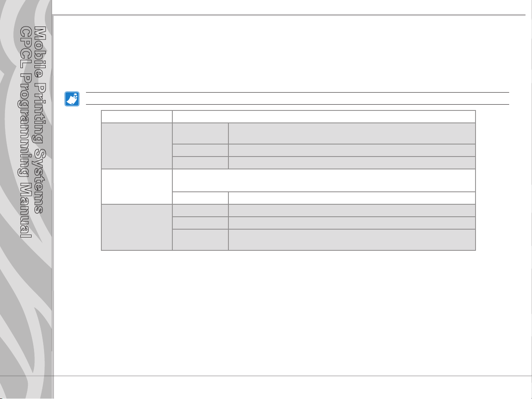Click the gray vertical divider beside the sidebar

(x=53, y=199)
